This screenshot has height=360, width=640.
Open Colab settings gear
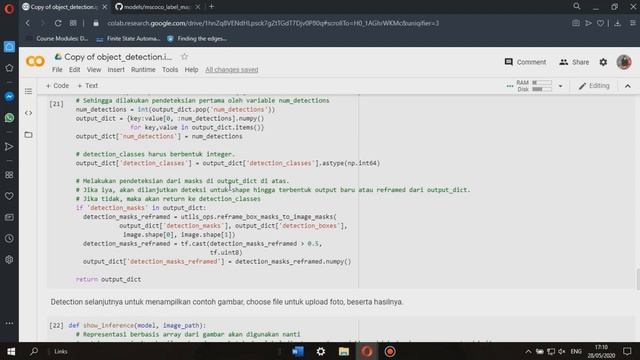[x=603, y=62]
